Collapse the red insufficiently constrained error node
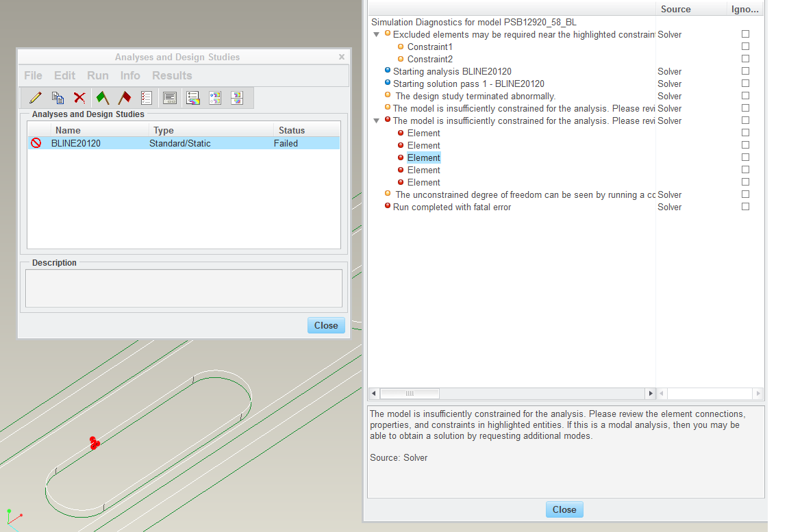789x532 pixels. pyautogui.click(x=377, y=121)
